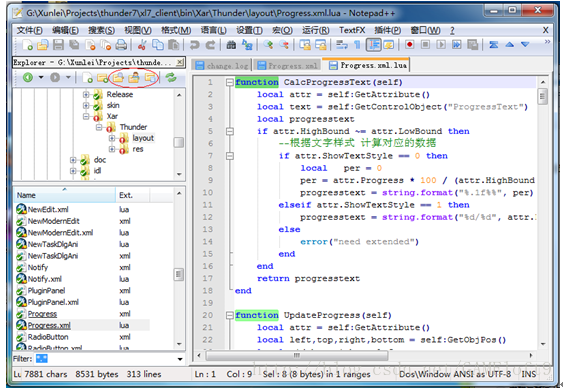Screen dimensions: 563x389
Task: Expand the res folder node
Action: click(112, 149)
